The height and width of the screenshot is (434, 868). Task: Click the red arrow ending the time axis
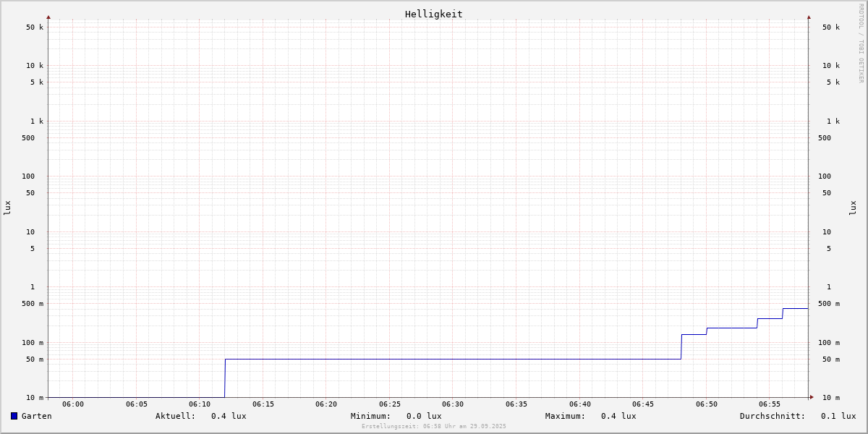click(x=812, y=397)
